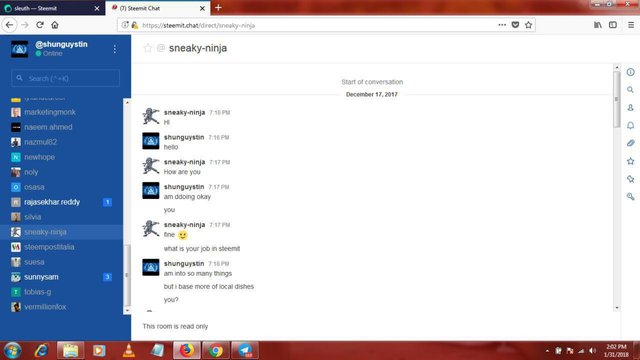Screen dimensions: 640x360
Task: Open suesa conversation
Action: (x=61, y=262)
